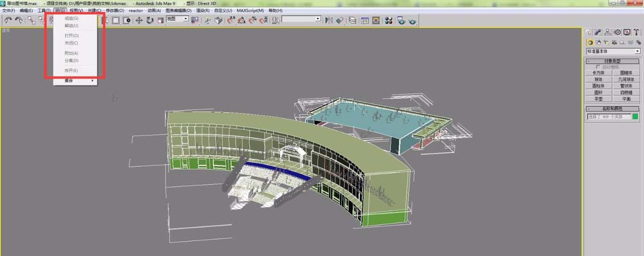Click the 球体 button
Image resolution: width=644 pixels, height=256 pixels.
click(x=599, y=79)
